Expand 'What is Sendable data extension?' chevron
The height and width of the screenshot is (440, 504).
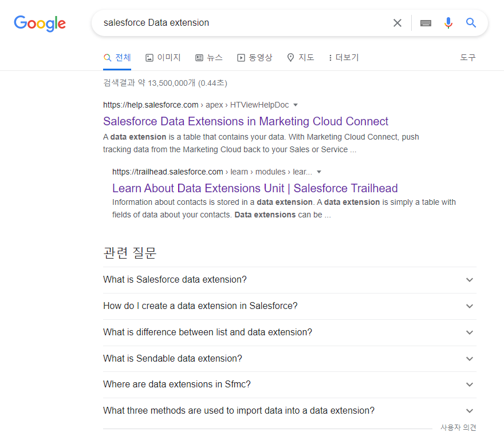tap(470, 359)
